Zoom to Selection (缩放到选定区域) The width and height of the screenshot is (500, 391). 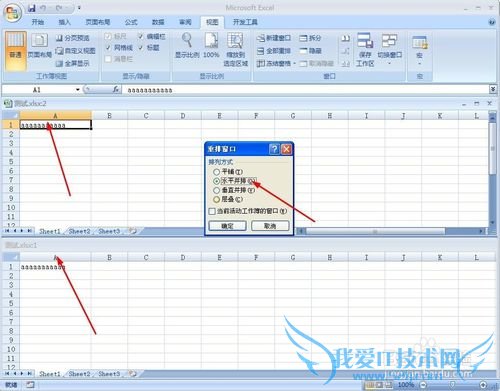pos(235,50)
